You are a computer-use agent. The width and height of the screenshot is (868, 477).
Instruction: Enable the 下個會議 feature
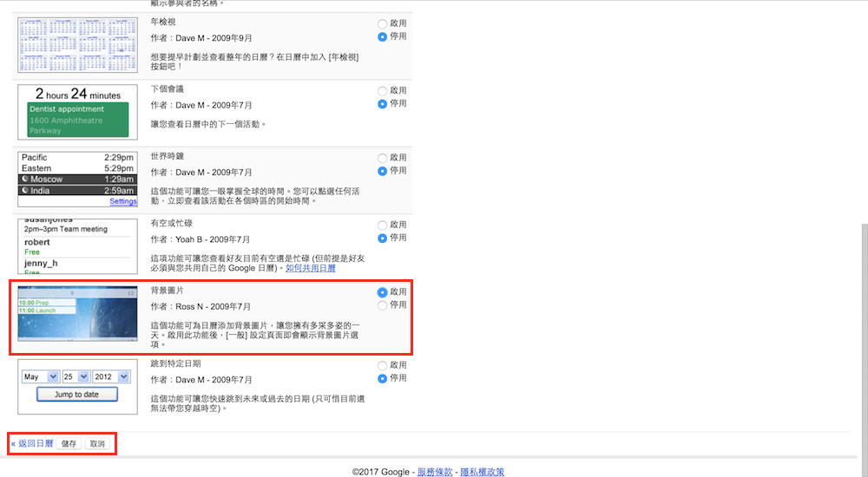(x=382, y=91)
